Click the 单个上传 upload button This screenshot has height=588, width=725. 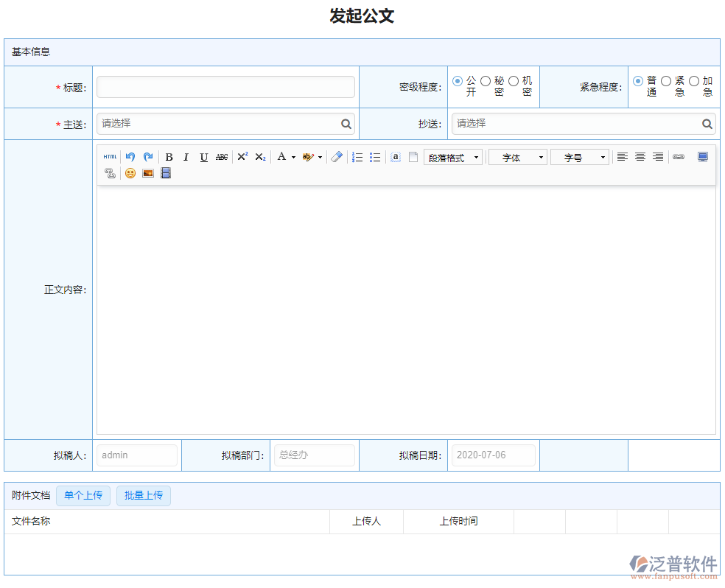83,495
